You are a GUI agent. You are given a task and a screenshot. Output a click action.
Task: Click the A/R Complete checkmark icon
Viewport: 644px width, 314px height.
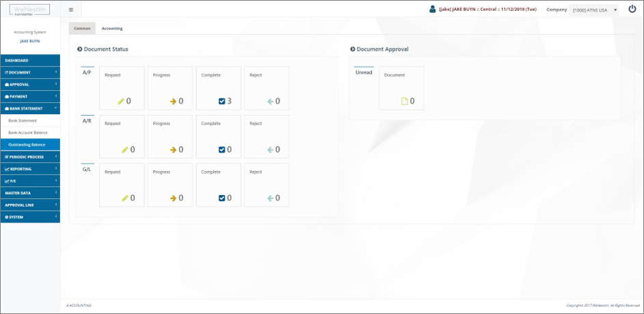[x=222, y=150]
